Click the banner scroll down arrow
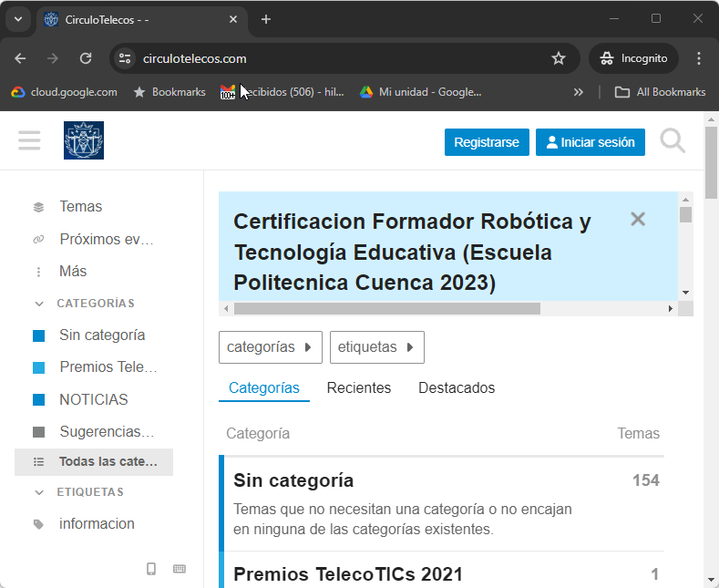 pos(685,293)
